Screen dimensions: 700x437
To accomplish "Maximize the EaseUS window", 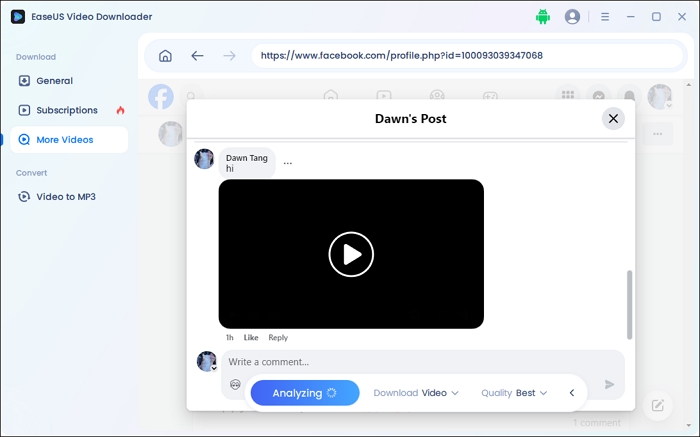I will [656, 17].
